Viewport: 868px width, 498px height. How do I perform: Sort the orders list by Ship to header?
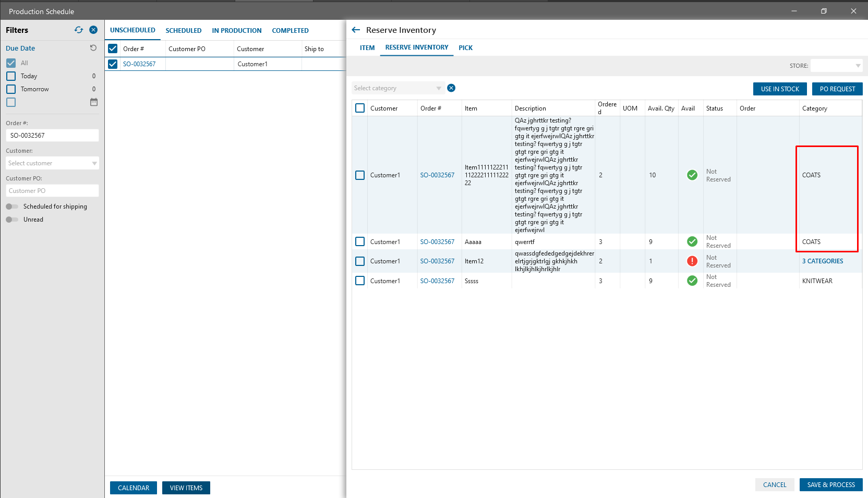tap(314, 49)
